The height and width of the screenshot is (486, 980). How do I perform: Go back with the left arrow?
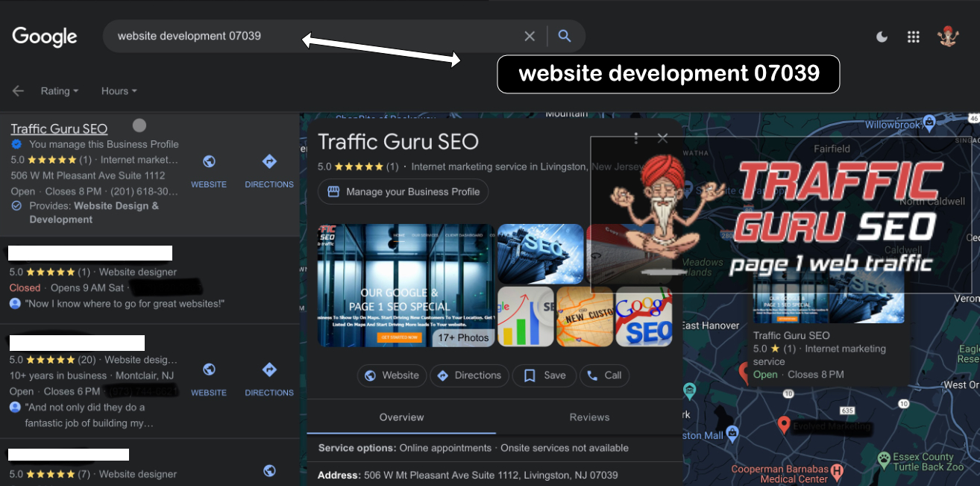coord(18,91)
